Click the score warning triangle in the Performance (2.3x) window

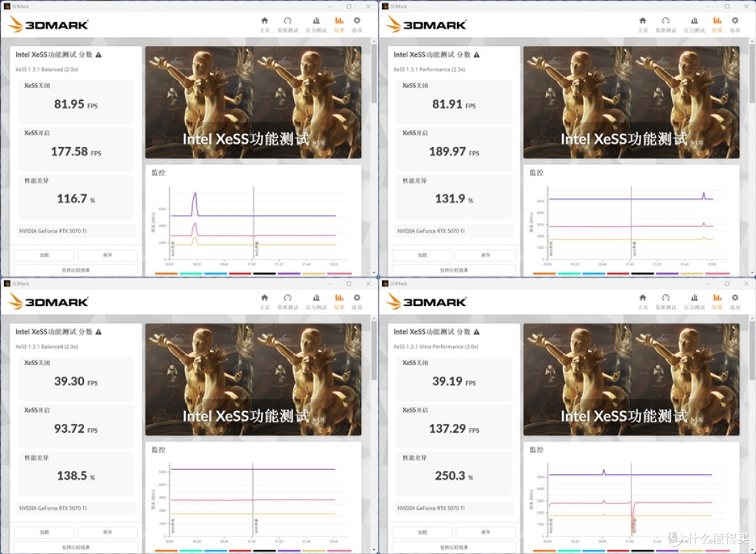coord(477,55)
